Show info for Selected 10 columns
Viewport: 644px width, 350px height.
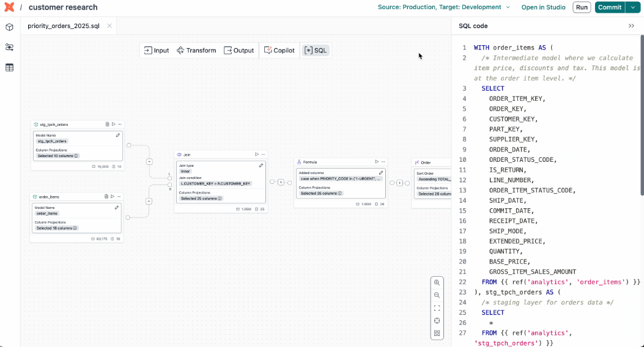click(x=76, y=156)
